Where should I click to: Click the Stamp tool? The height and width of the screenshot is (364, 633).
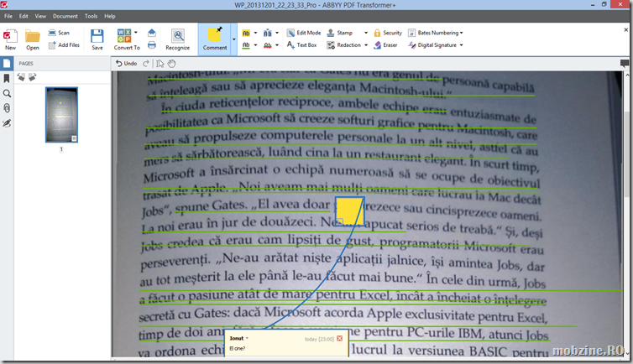coord(339,33)
